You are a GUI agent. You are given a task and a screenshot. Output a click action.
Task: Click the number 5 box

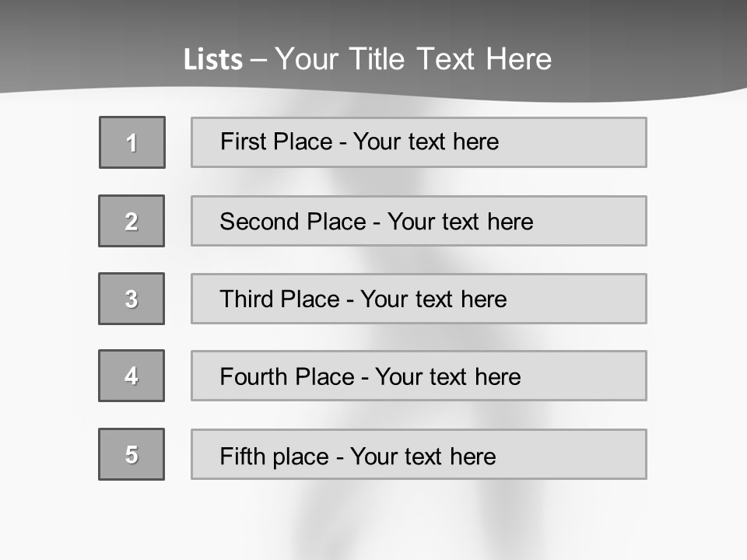pos(132,454)
